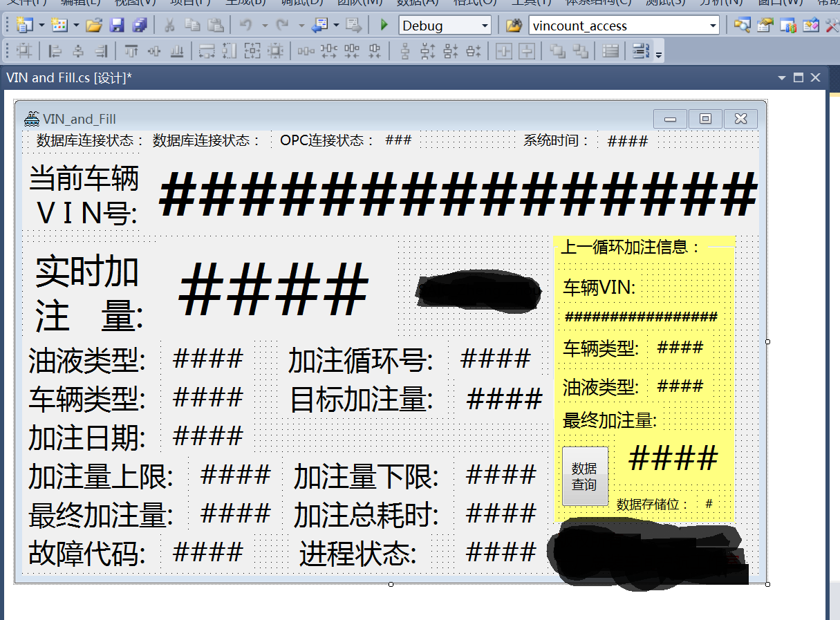Select the 当前车辆VIN号 label

point(84,196)
